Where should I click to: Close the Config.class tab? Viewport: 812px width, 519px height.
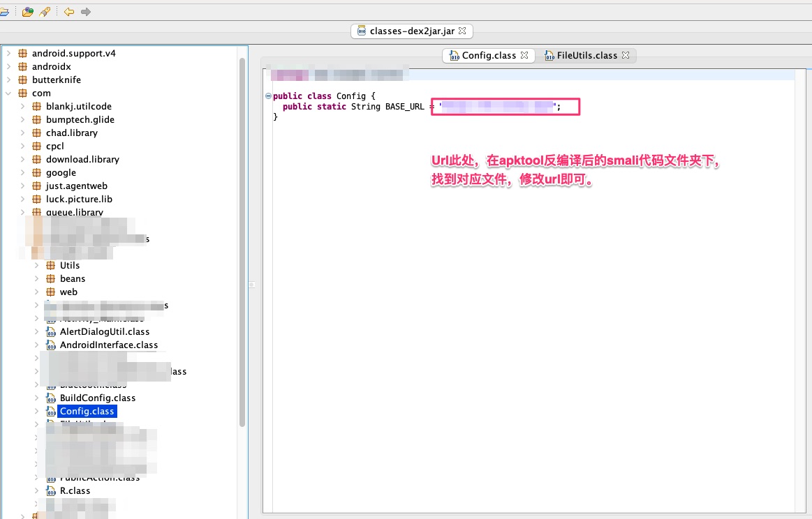click(x=526, y=55)
